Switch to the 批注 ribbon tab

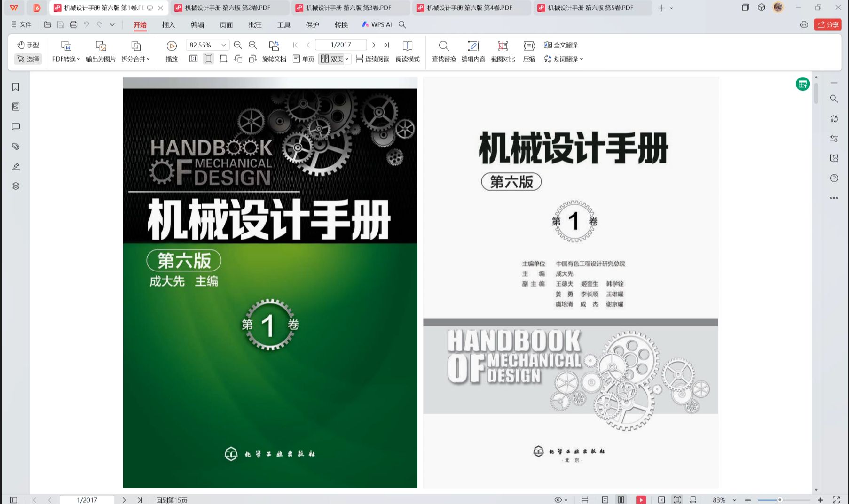coord(255,24)
